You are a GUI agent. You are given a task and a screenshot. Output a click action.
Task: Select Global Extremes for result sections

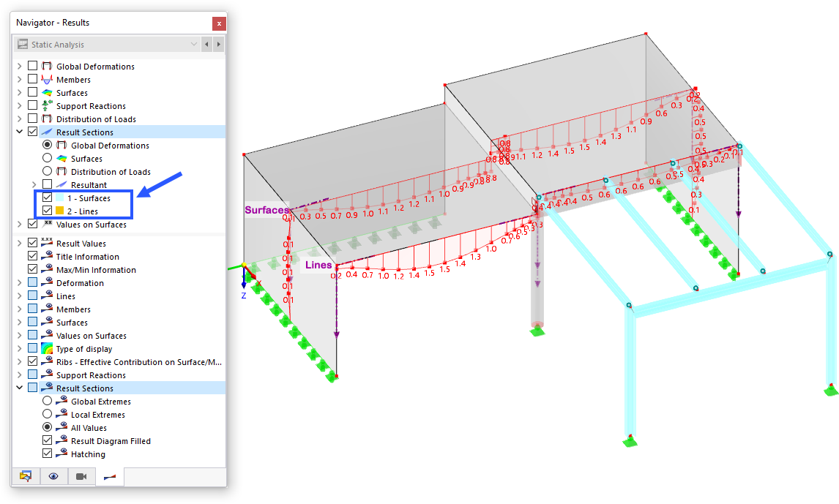48,402
